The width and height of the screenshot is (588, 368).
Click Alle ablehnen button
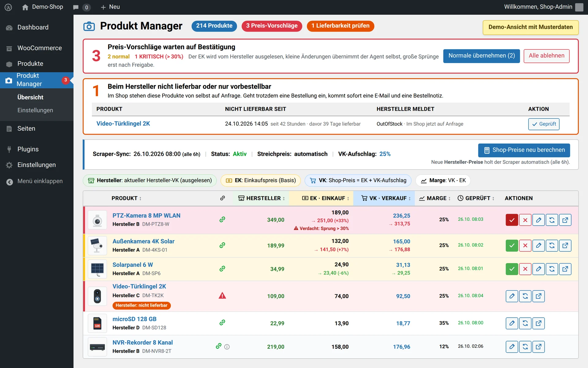click(546, 56)
